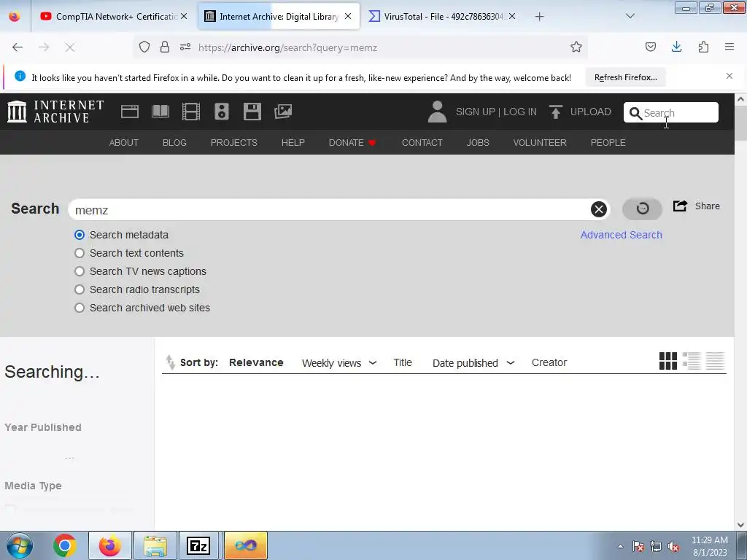List all open tabs dropdown
The image size is (747, 560).
[630, 16]
